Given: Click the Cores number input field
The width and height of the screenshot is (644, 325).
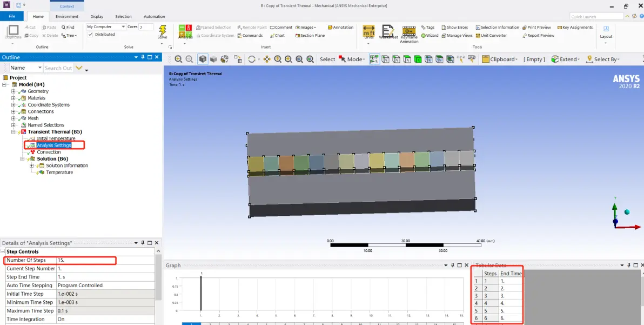Looking at the screenshot, I should 146,27.
